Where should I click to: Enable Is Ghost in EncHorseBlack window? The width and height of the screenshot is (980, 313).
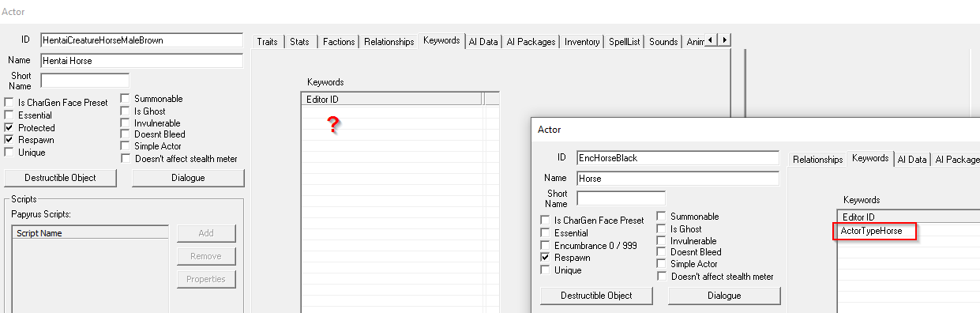[x=662, y=229]
